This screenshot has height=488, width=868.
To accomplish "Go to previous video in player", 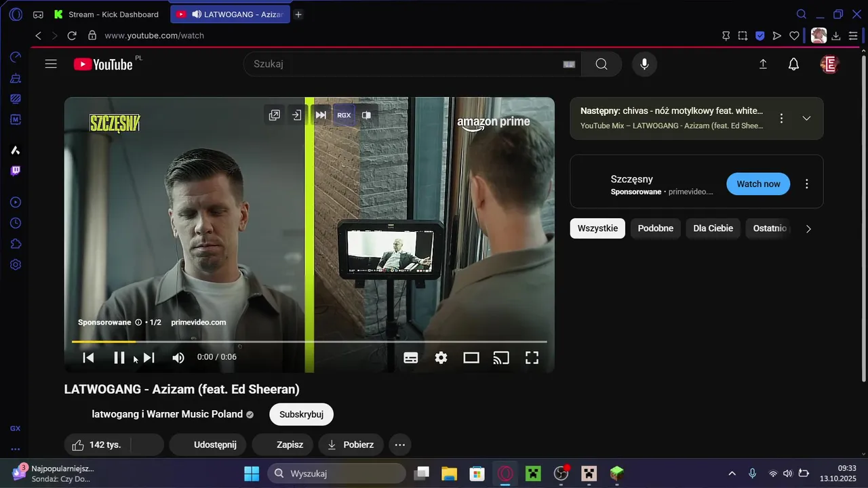I will pyautogui.click(x=88, y=358).
